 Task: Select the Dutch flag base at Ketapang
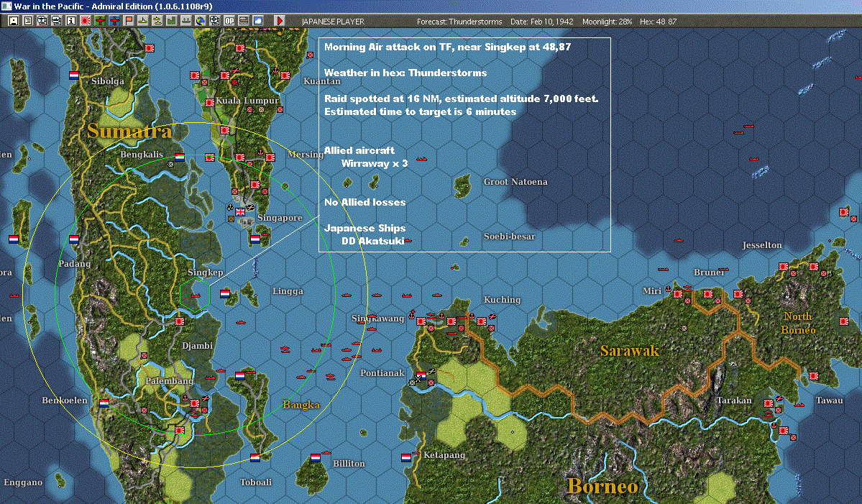(x=405, y=457)
